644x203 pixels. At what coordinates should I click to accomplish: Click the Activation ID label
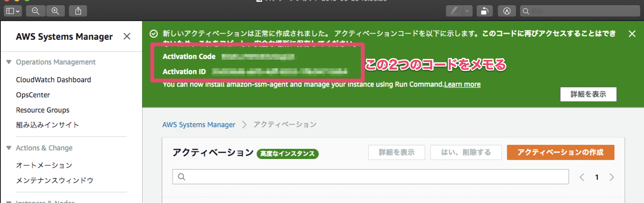[184, 72]
